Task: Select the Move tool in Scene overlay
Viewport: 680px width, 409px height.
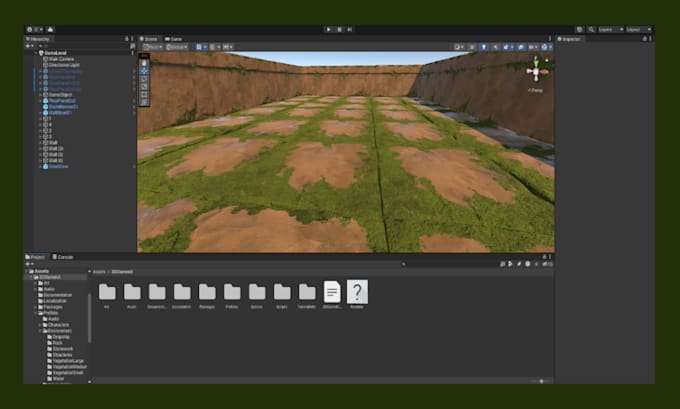Action: pyautogui.click(x=144, y=71)
